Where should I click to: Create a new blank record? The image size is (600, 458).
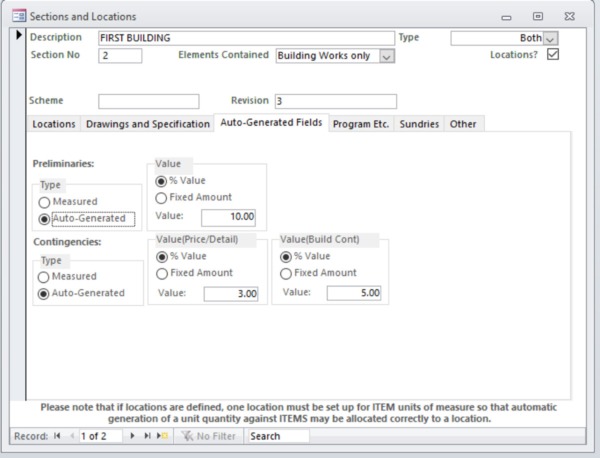(162, 436)
